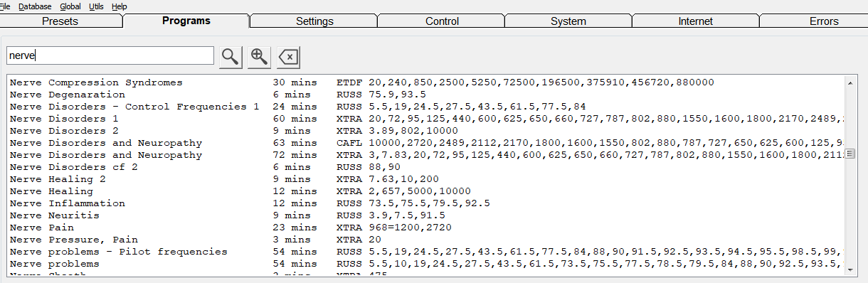Select Nerve Disorders and Neuropathy 72 mins row
868x283 pixels.
pyautogui.click(x=425, y=155)
